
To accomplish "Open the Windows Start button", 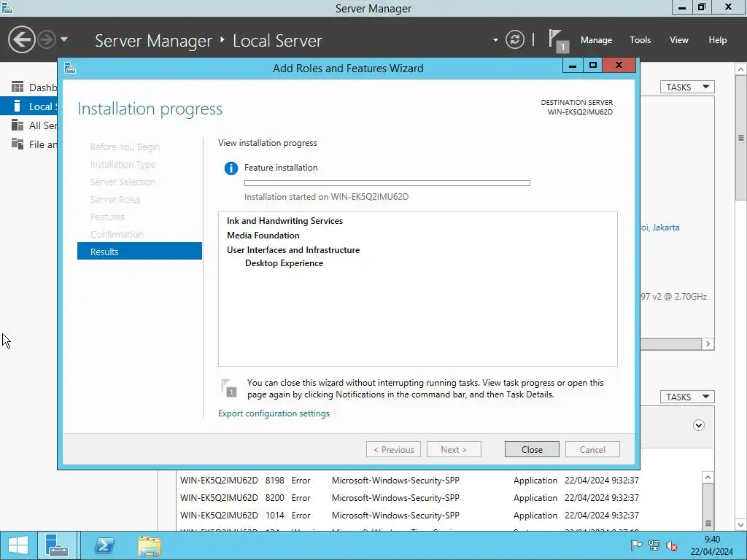I will click(x=18, y=545).
